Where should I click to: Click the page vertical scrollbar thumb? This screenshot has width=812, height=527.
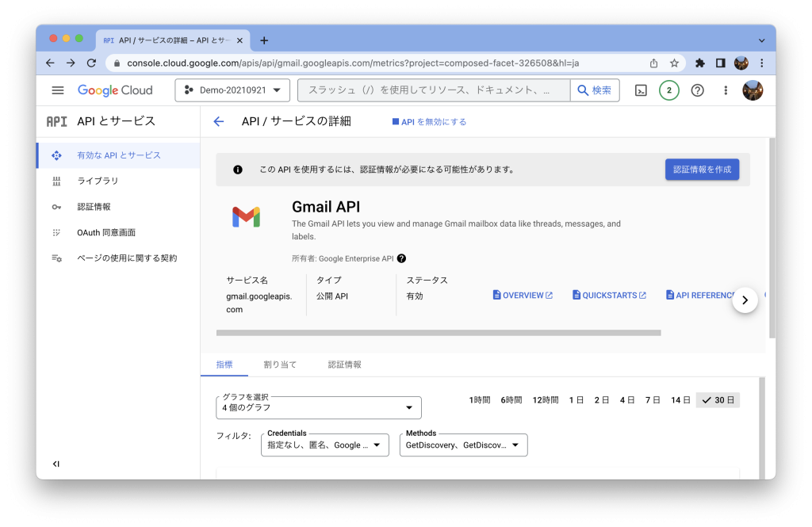tap(772, 238)
